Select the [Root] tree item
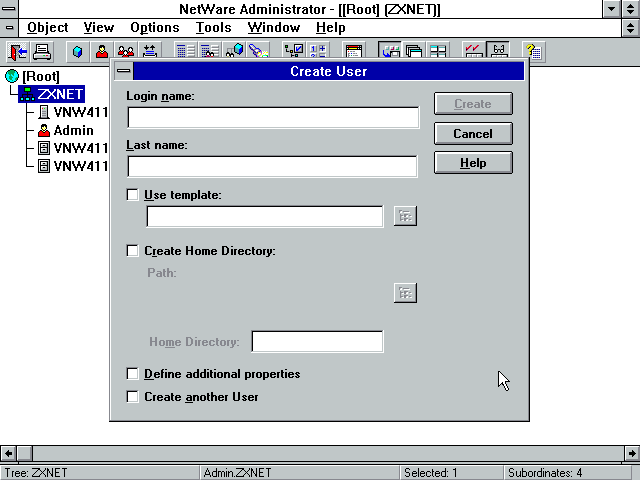Viewport: 640px width, 480px height. (x=41, y=76)
